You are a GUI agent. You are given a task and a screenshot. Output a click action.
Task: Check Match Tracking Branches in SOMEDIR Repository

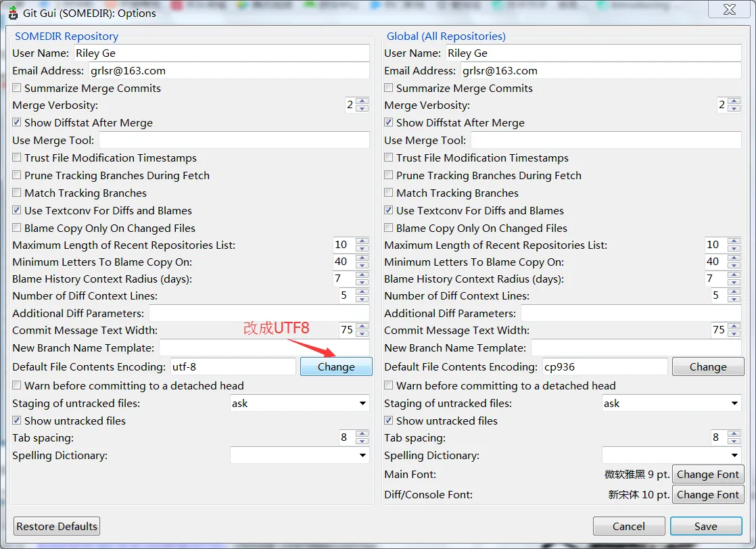point(17,193)
